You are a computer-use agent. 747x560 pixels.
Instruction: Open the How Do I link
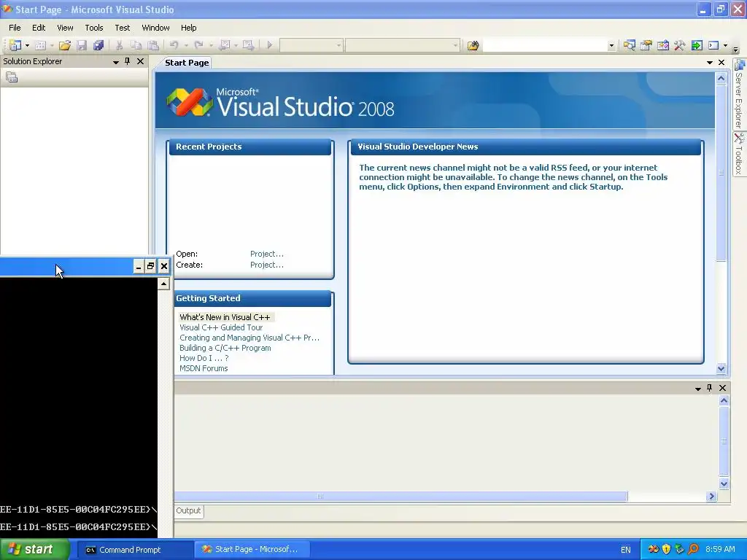[204, 358]
